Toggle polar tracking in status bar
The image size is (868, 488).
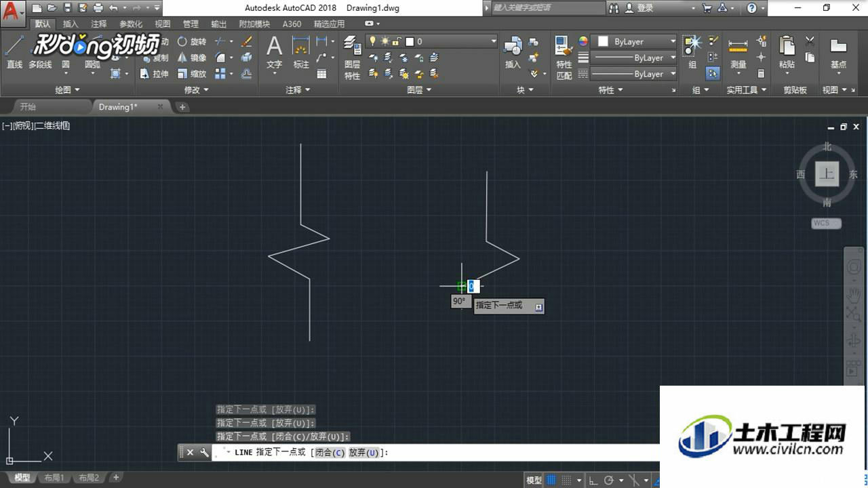click(609, 480)
